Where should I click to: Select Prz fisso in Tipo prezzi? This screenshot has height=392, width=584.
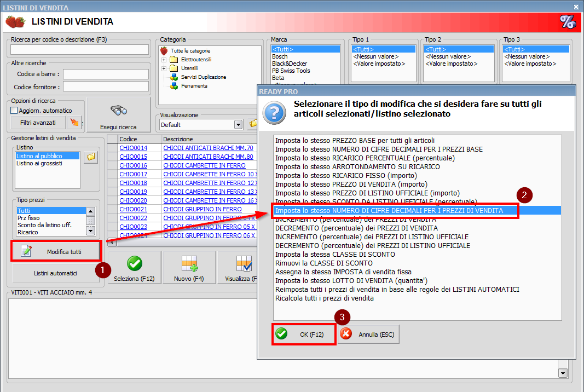[28, 218]
